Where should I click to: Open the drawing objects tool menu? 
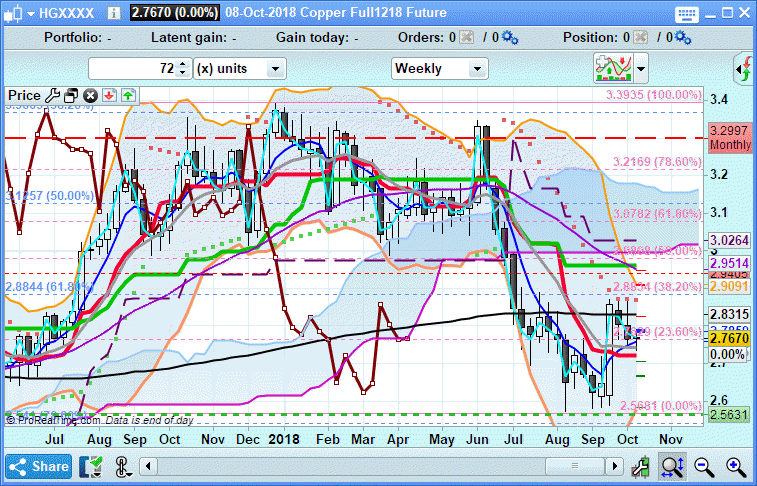click(x=124, y=467)
